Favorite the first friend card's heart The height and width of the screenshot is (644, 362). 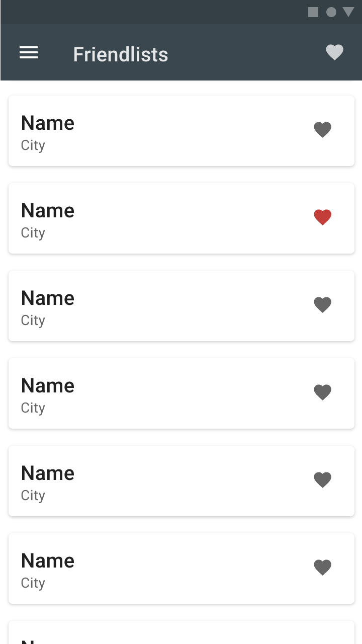point(322,130)
